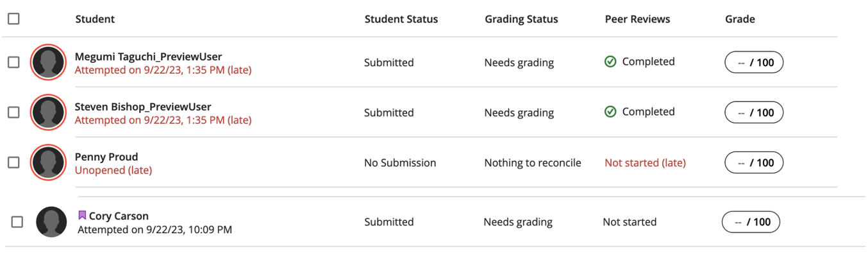Image resolution: width=868 pixels, height=253 pixels.
Task: Select Steven Bishop_PreviewUser's row checkbox
Action: (13, 112)
